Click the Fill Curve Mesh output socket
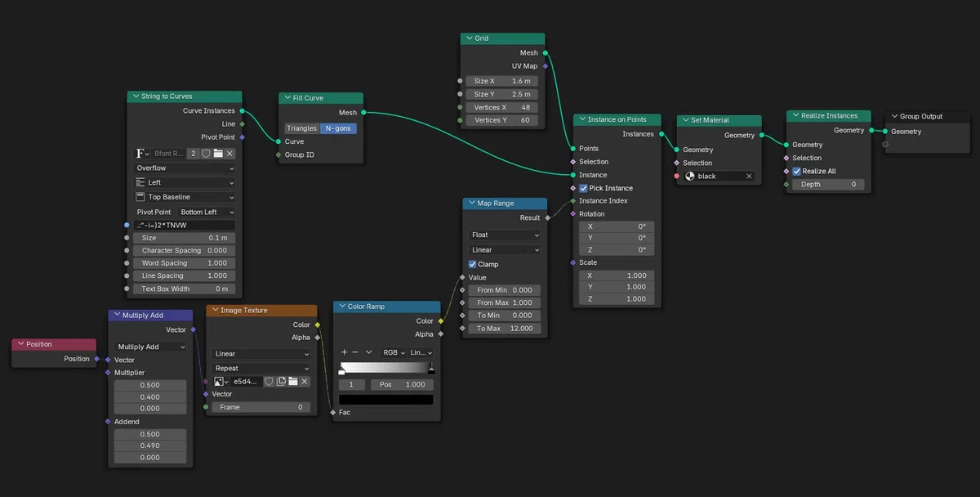Screen dimensions: 980x497 point(363,113)
